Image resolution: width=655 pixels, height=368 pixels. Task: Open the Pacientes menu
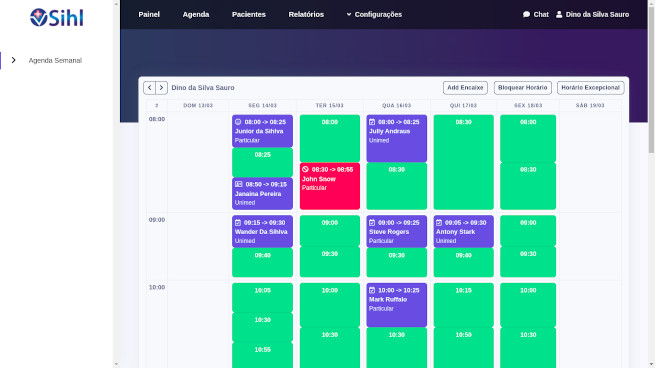click(249, 14)
